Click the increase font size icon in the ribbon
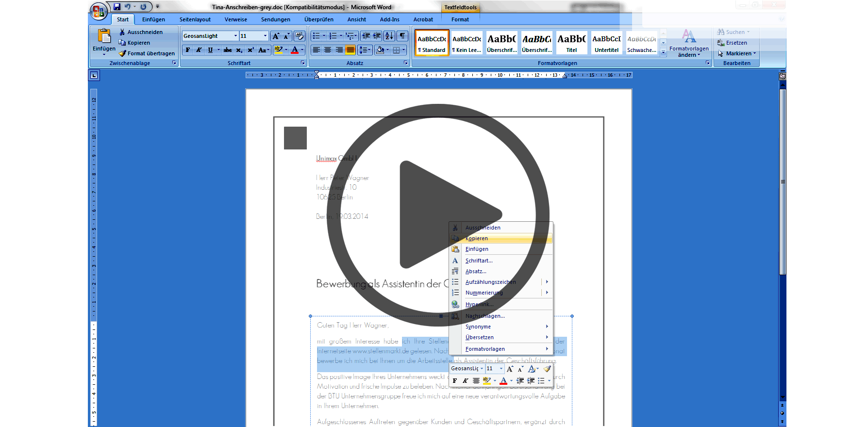Image resolution: width=868 pixels, height=427 pixels. coord(276,36)
